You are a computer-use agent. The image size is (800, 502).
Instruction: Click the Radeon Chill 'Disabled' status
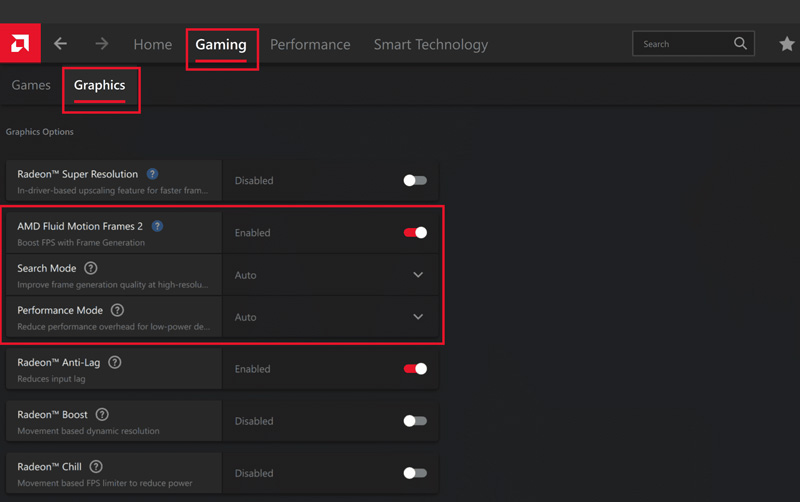pyautogui.click(x=254, y=473)
